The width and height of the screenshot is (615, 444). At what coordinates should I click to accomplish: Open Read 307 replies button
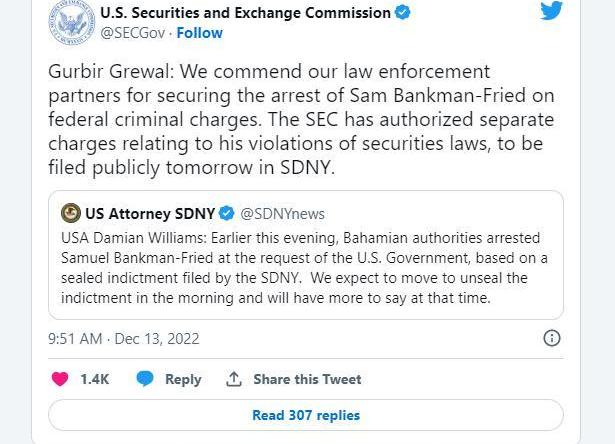[305, 415]
